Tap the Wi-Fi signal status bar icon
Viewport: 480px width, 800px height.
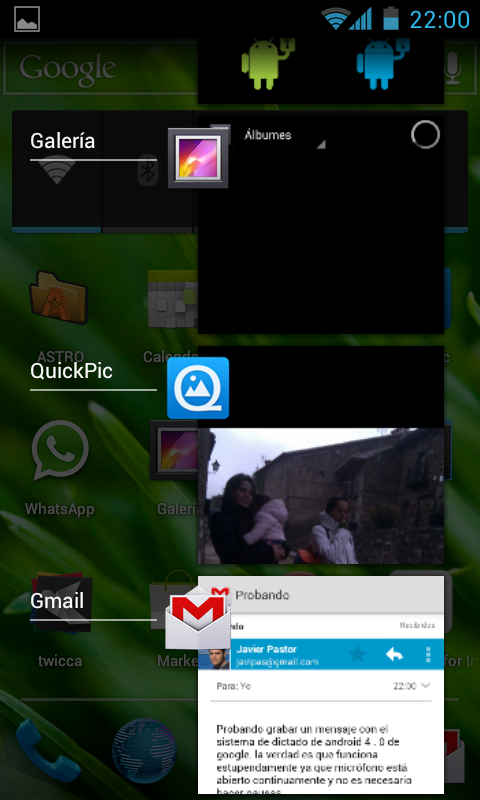[335, 19]
